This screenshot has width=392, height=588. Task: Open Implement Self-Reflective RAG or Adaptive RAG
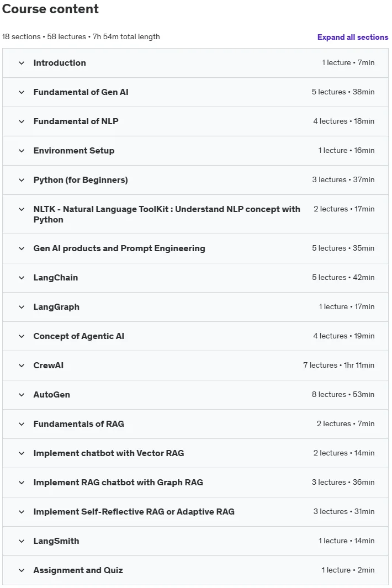pyautogui.click(x=134, y=511)
